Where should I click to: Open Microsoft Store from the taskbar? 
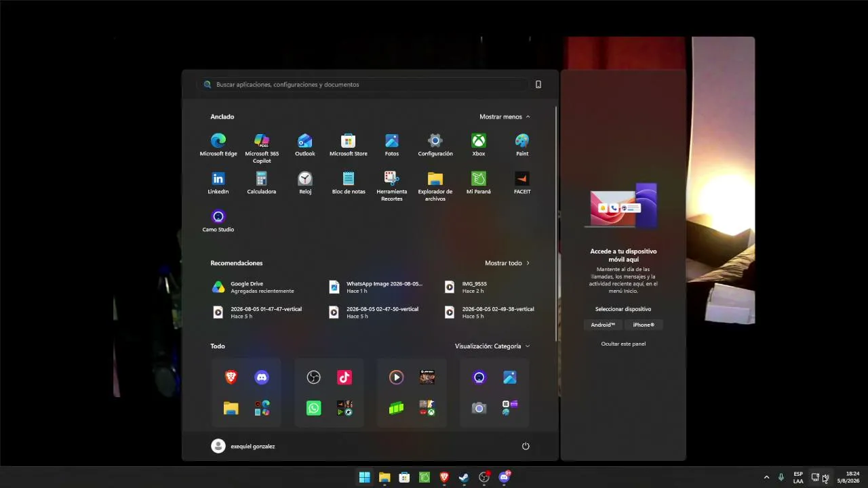point(404,477)
